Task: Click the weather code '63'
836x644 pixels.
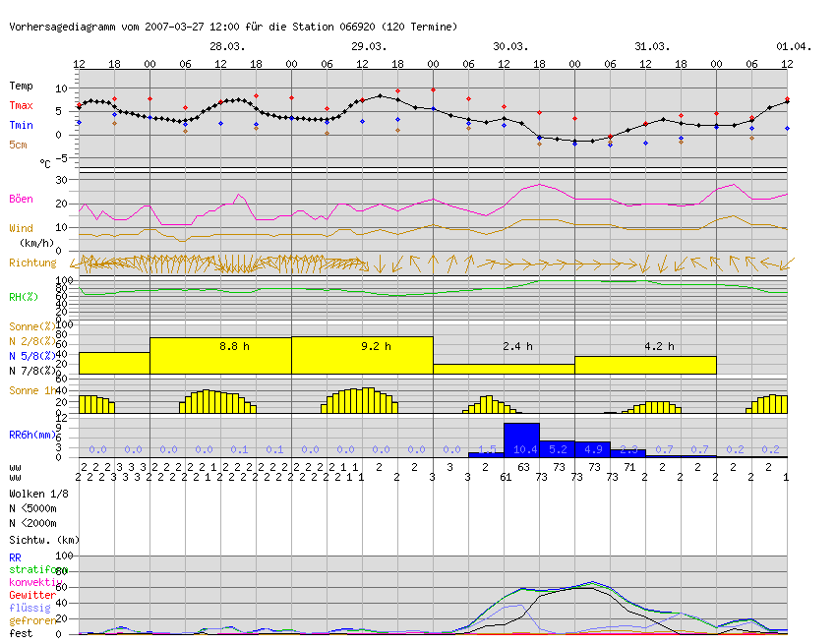Action: (x=523, y=468)
